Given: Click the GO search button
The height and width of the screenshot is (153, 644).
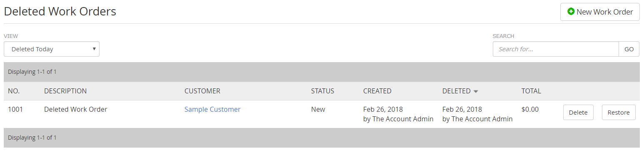Looking at the screenshot, I should [629, 49].
